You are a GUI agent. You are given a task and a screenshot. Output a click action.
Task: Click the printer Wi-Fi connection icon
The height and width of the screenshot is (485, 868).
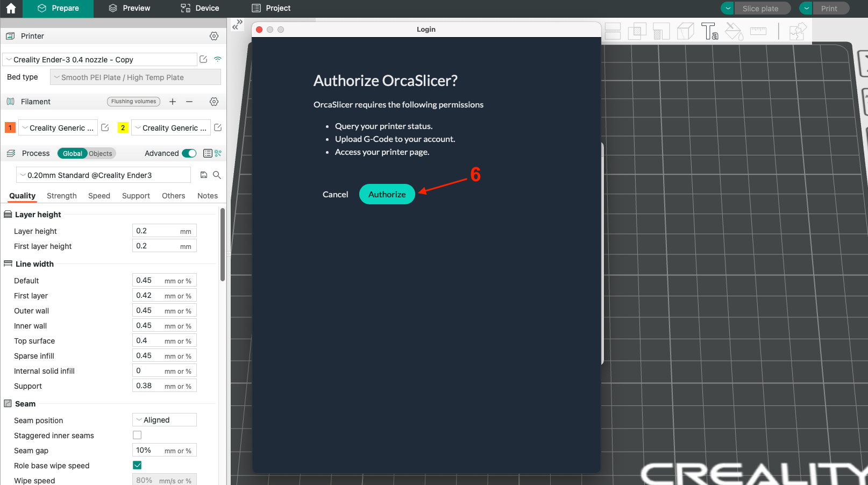(x=218, y=59)
